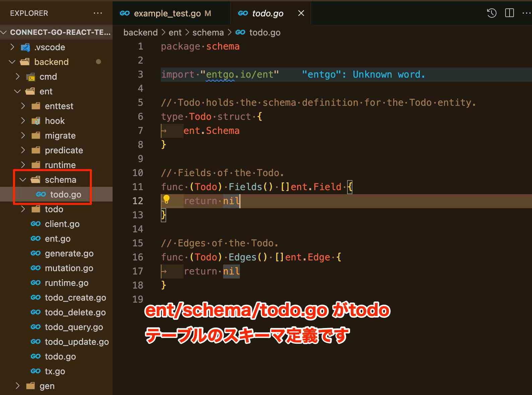Open the editor timeline history icon
The height and width of the screenshot is (395, 532).
pyautogui.click(x=491, y=13)
